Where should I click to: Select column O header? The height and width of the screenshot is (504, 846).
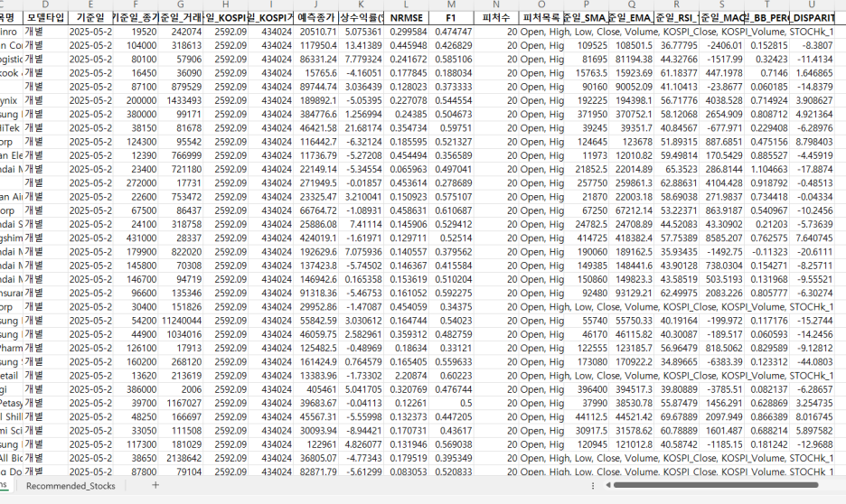pos(541,5)
